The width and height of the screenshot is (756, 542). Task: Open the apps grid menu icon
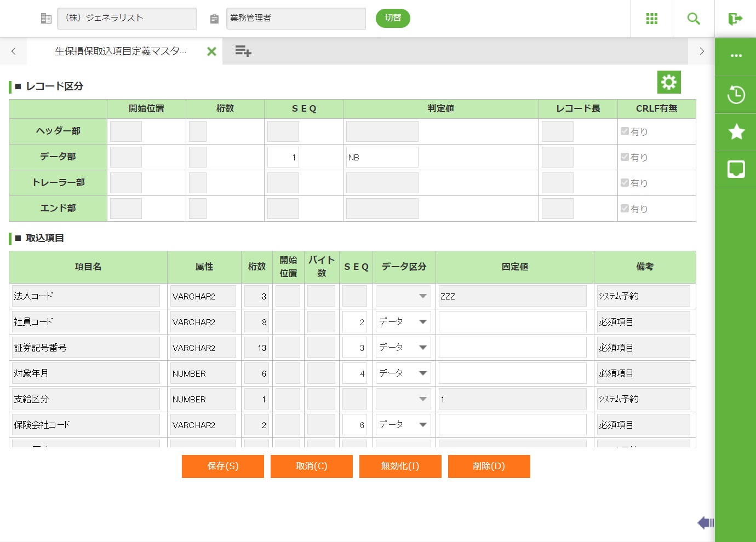651,19
